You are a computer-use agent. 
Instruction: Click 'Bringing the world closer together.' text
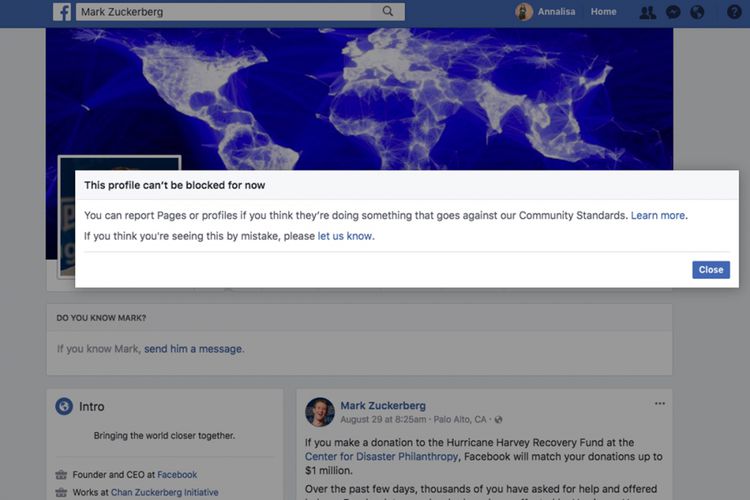point(164,436)
